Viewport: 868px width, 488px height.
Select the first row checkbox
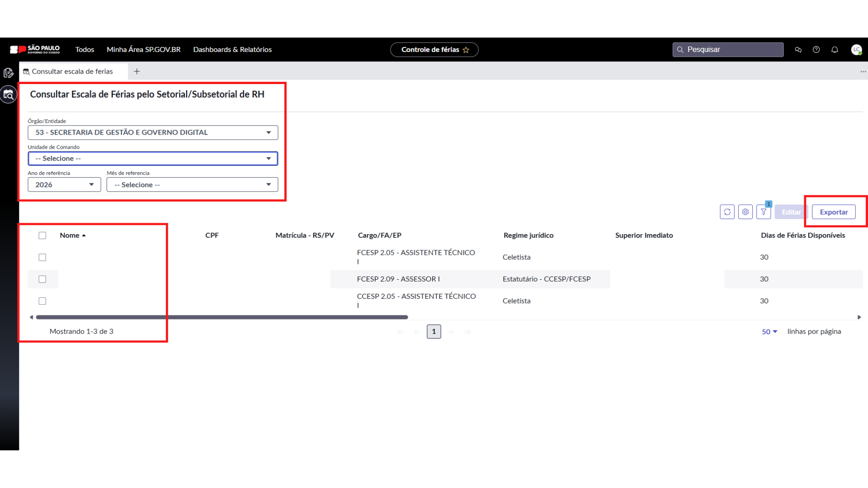[x=42, y=257]
